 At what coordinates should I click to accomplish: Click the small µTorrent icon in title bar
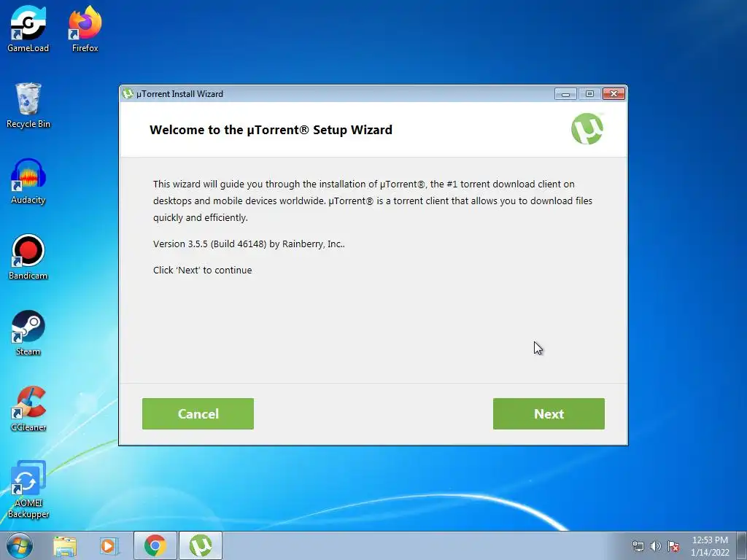128,94
